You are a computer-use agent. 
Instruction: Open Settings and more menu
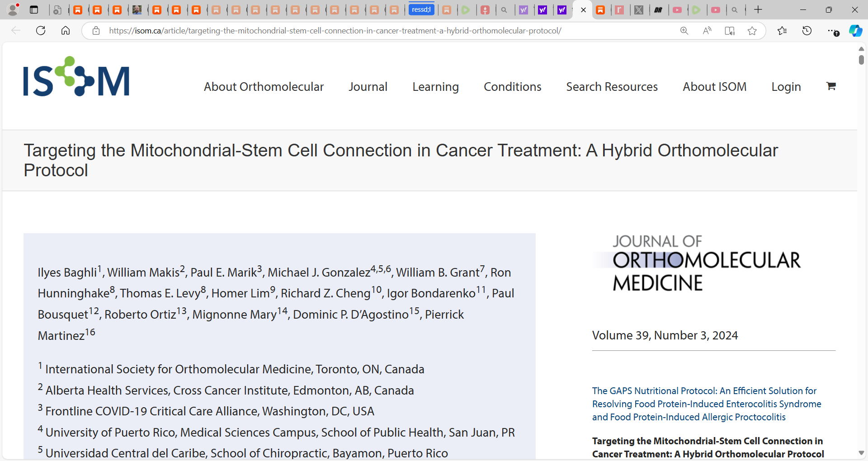point(832,31)
